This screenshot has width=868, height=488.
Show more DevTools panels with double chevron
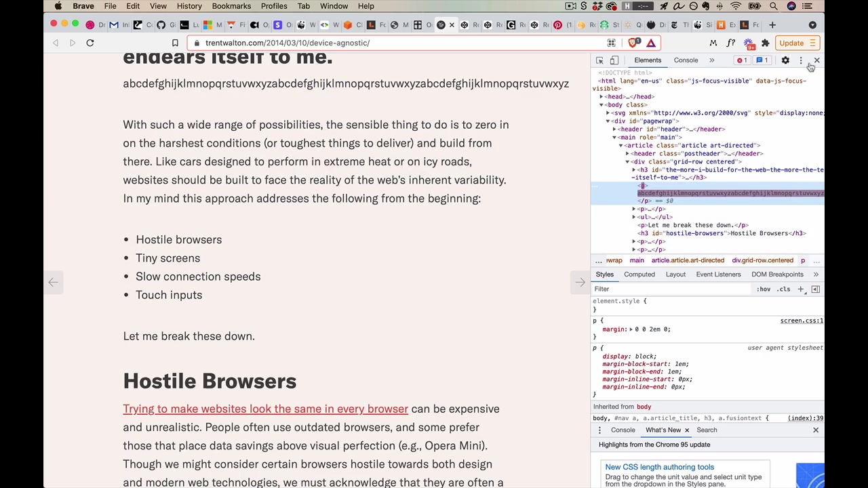point(711,60)
